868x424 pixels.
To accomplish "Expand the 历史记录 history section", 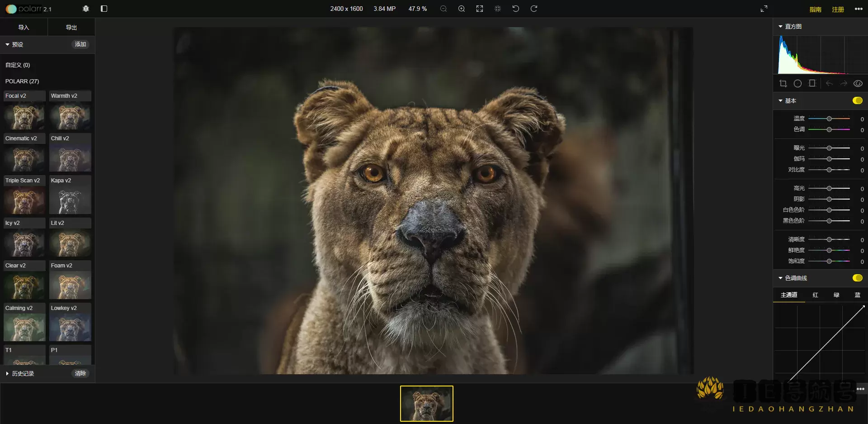I will coord(7,373).
